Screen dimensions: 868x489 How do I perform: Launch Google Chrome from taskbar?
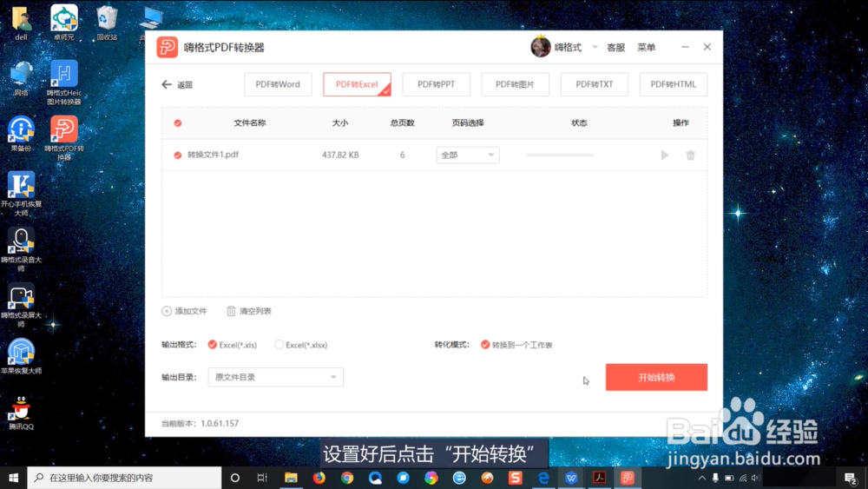tap(347, 478)
